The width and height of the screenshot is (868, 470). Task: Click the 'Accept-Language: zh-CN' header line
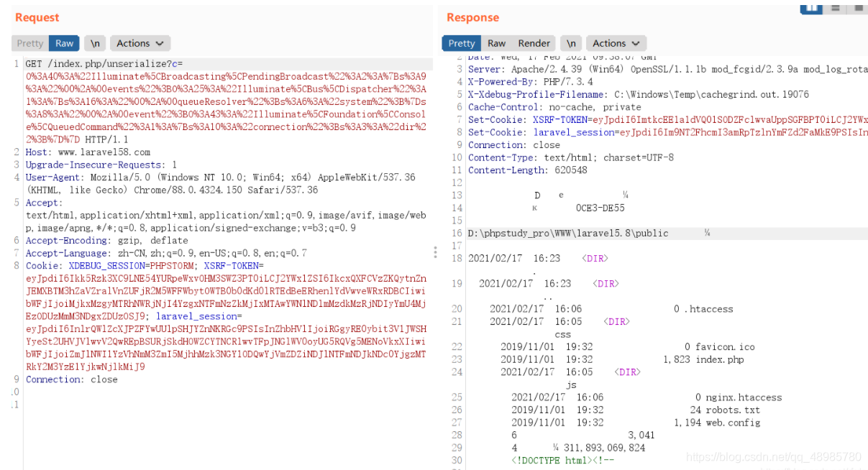pyautogui.click(x=166, y=253)
